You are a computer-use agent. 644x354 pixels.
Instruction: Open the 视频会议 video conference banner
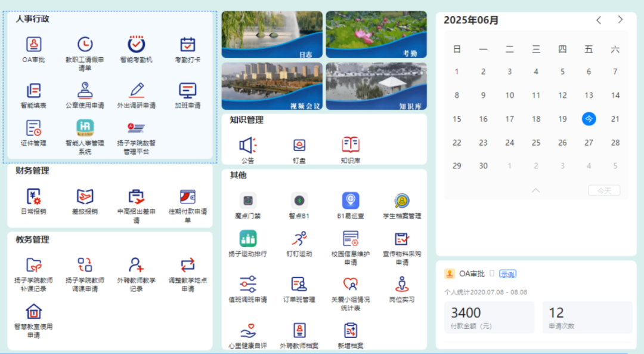click(271, 86)
